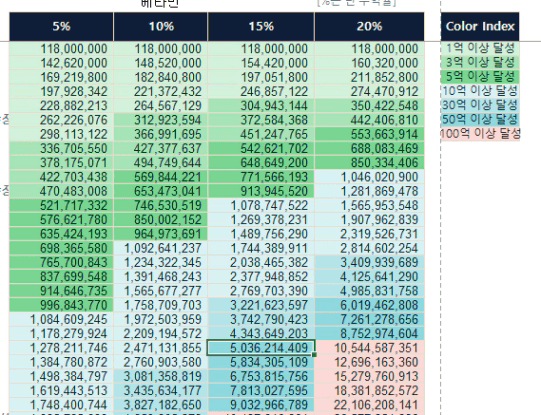Select the 3억 이상 달성 color legend
The height and width of the screenshot is (415, 541).
tap(480, 62)
